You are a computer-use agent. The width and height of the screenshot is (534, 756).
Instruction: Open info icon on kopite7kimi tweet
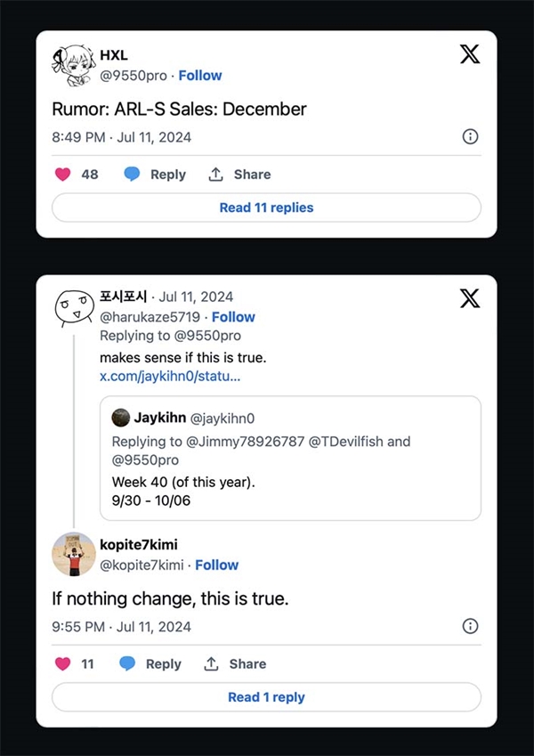[x=471, y=626]
